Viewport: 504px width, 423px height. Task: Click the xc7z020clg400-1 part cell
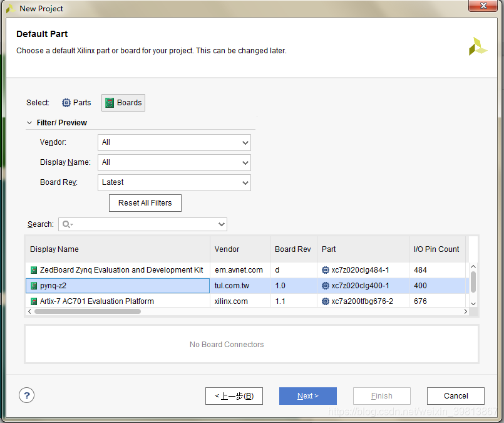[x=363, y=286]
